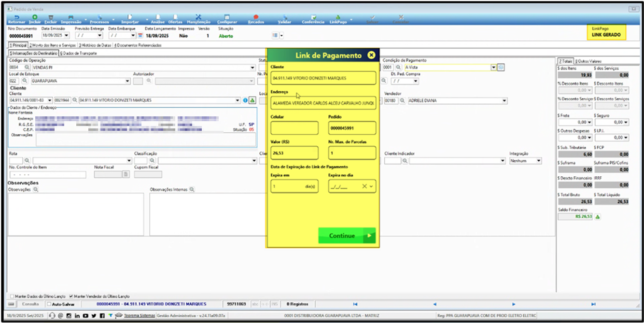
Task: Open the Conferência toolbar item
Action: pos(313,19)
